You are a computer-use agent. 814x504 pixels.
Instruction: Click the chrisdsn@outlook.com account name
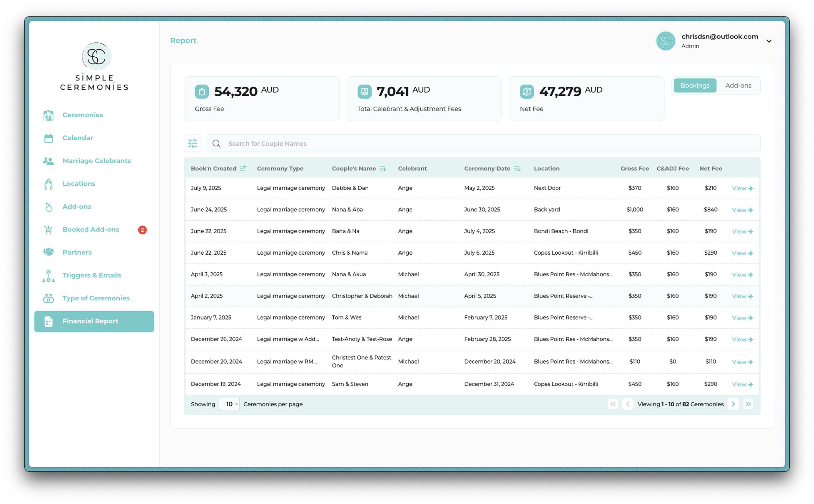(x=720, y=37)
